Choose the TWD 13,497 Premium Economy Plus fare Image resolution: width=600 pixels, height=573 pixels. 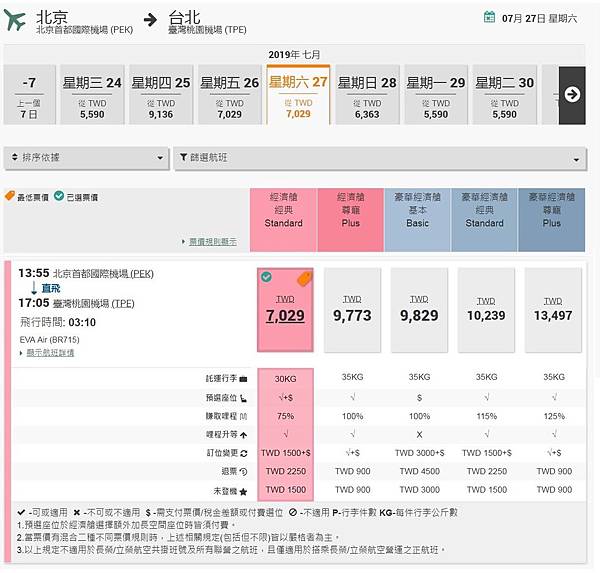[x=553, y=310]
